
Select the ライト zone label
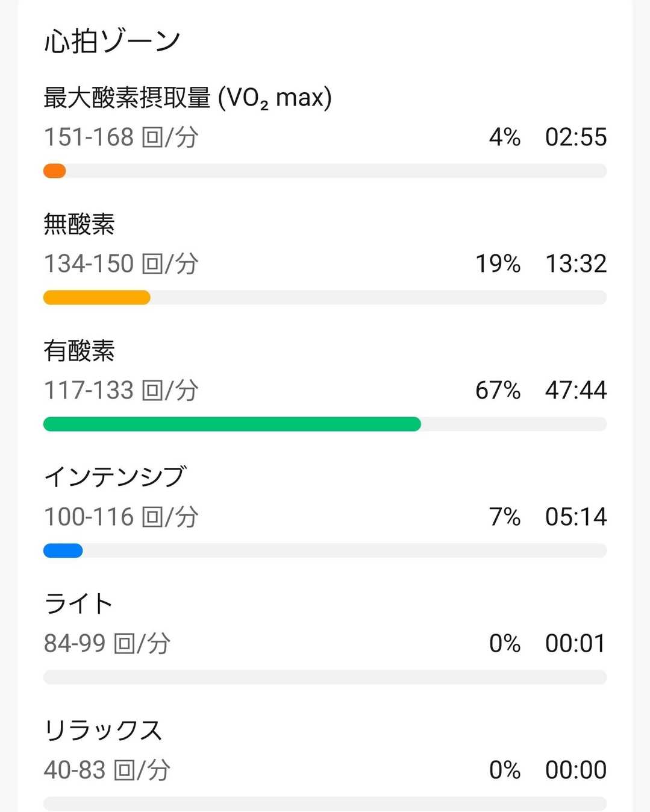[78, 603]
